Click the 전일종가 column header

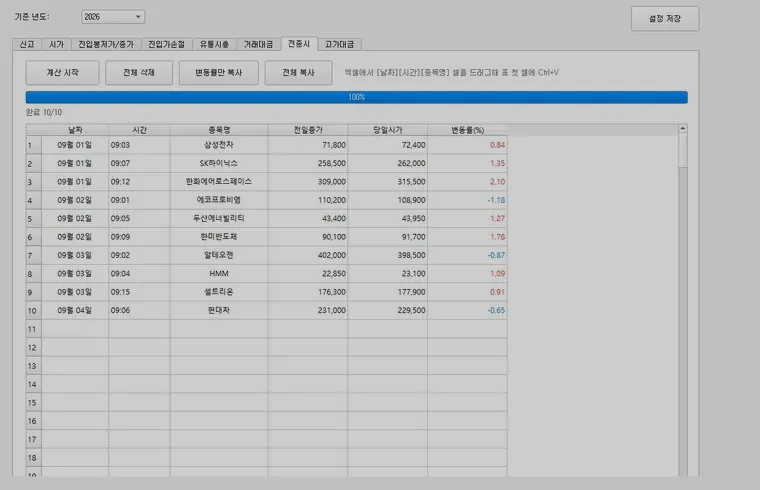click(308, 130)
